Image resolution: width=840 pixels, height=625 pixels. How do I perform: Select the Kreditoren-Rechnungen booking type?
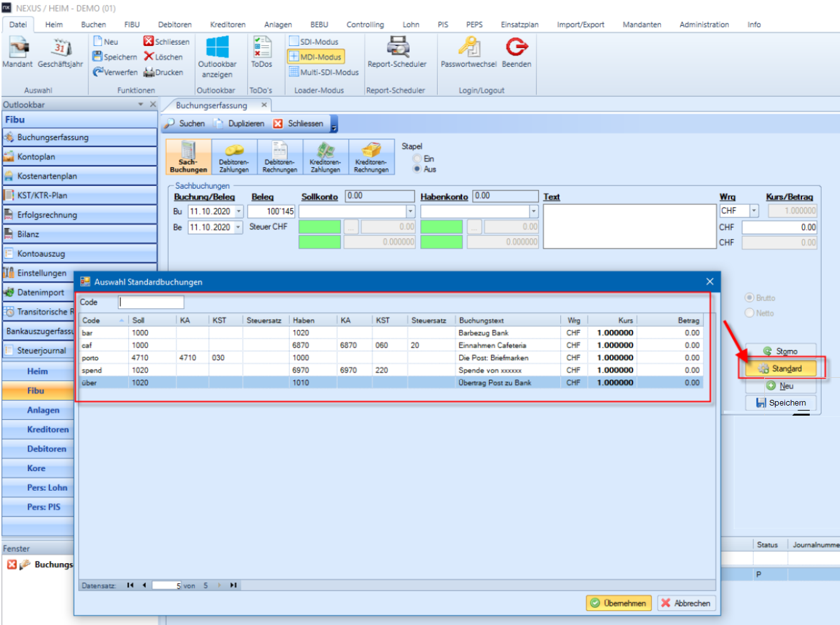(371, 157)
